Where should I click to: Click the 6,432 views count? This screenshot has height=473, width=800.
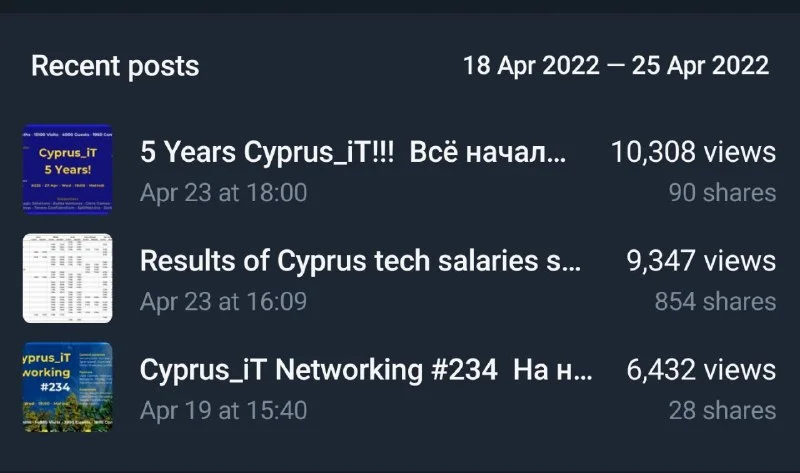701,370
